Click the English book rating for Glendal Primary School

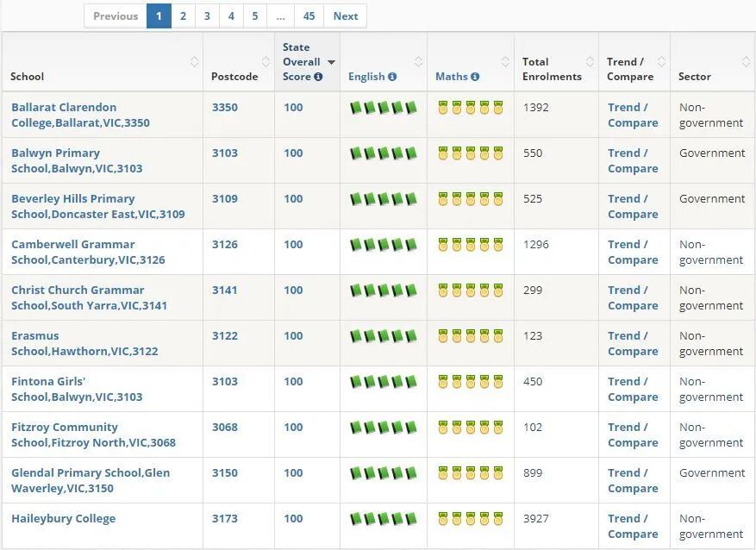point(384,473)
